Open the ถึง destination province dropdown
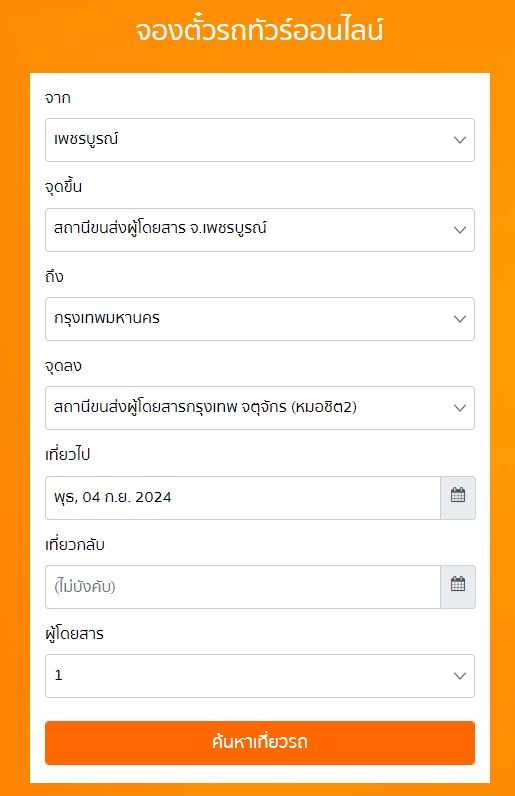515x796 pixels. pos(260,319)
